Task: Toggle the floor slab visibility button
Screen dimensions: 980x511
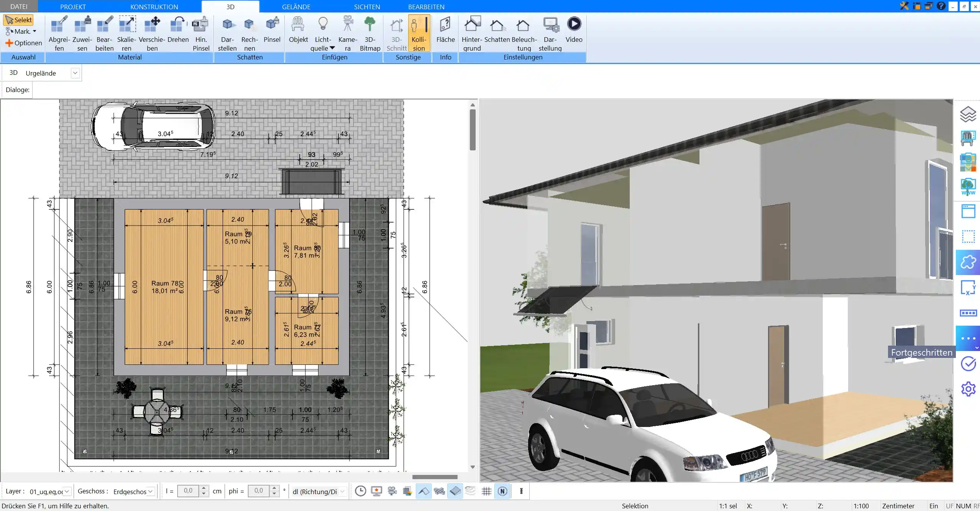Action: coord(455,491)
